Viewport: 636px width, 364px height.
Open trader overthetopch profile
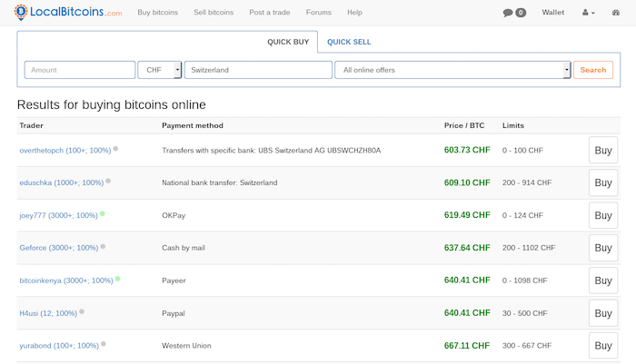pyautogui.click(x=65, y=151)
